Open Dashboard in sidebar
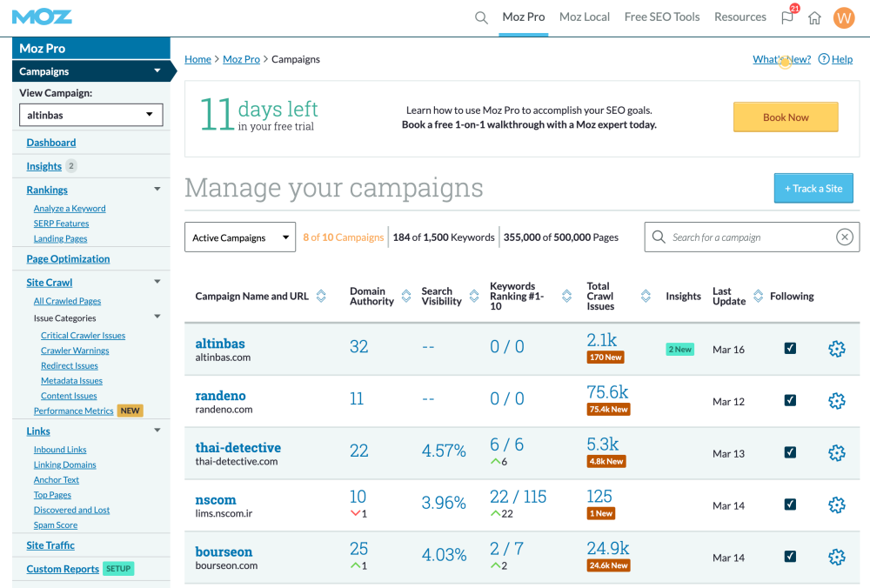The height and width of the screenshot is (588, 870). click(51, 143)
